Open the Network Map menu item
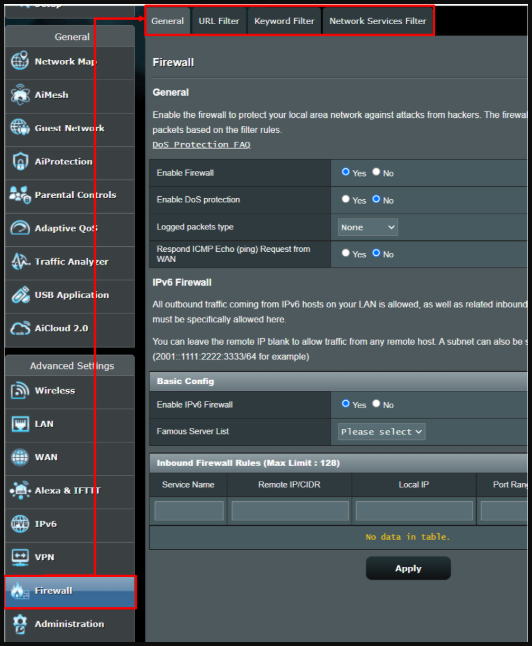The image size is (532, 646). (x=70, y=62)
